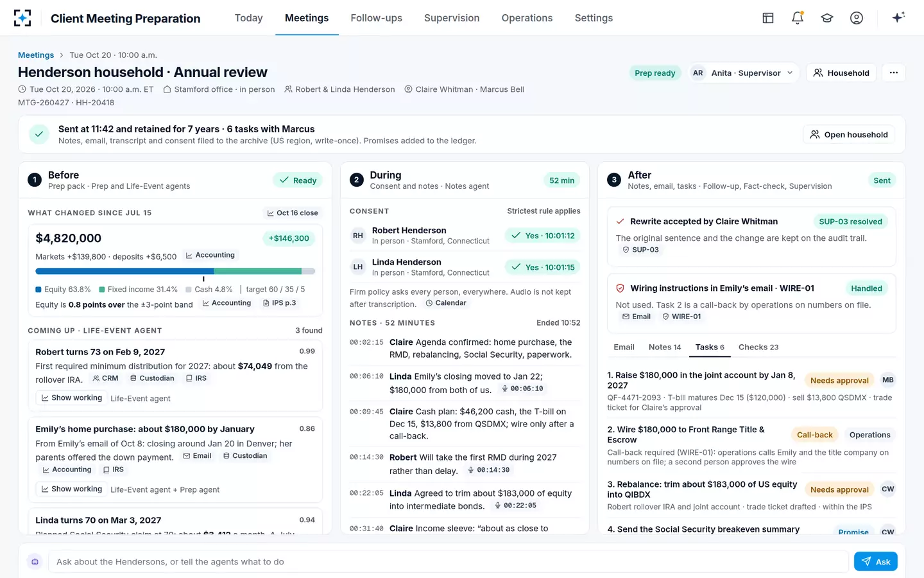Open the notifications bell
This screenshot has width=924, height=578.
(798, 18)
